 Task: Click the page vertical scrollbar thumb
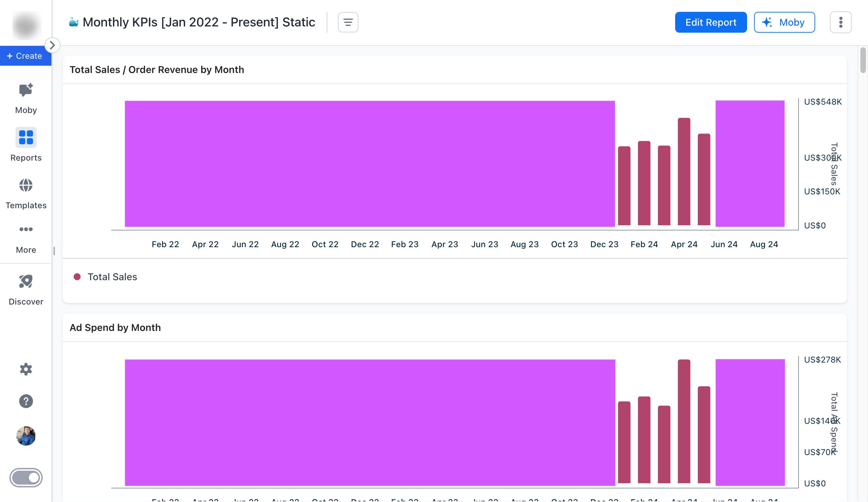pyautogui.click(x=863, y=60)
